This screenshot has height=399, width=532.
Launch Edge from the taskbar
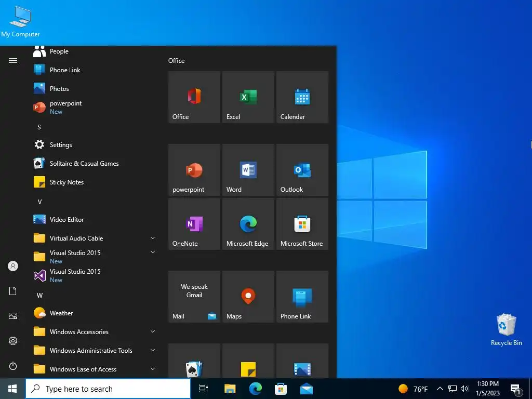tap(256, 389)
